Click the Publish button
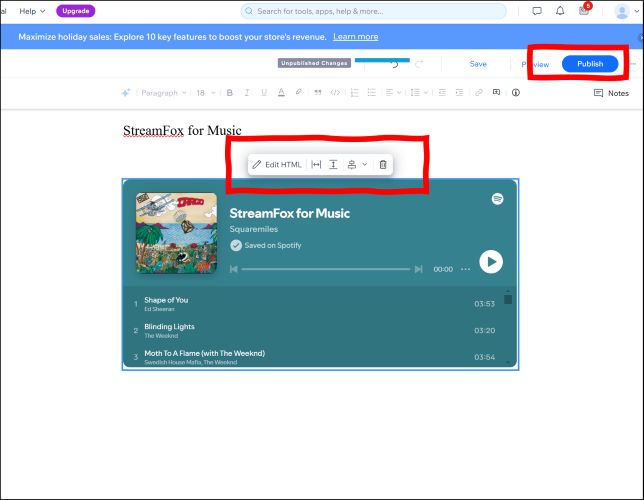644x500 pixels. pyautogui.click(x=590, y=64)
